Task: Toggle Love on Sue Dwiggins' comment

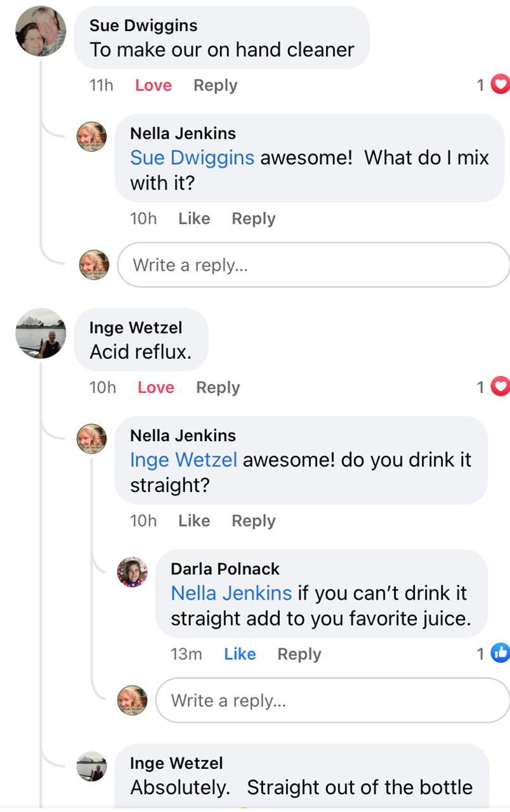Action: pyautogui.click(x=154, y=86)
